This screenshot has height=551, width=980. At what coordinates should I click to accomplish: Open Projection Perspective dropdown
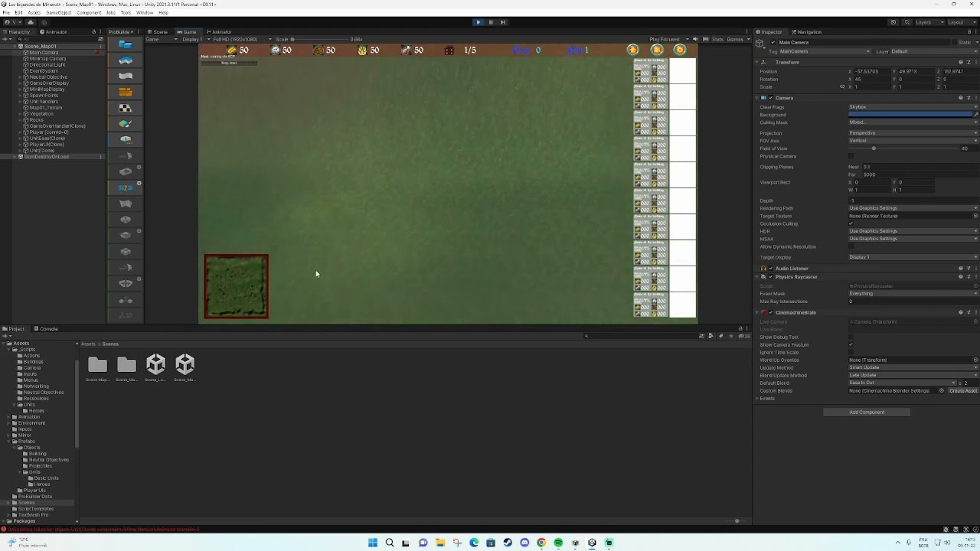(913, 133)
